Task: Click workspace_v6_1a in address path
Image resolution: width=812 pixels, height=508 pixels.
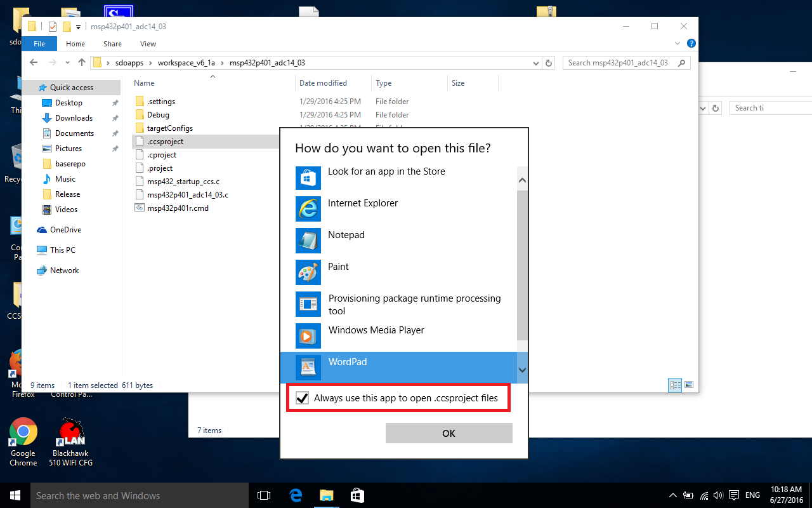Action: 187,63
